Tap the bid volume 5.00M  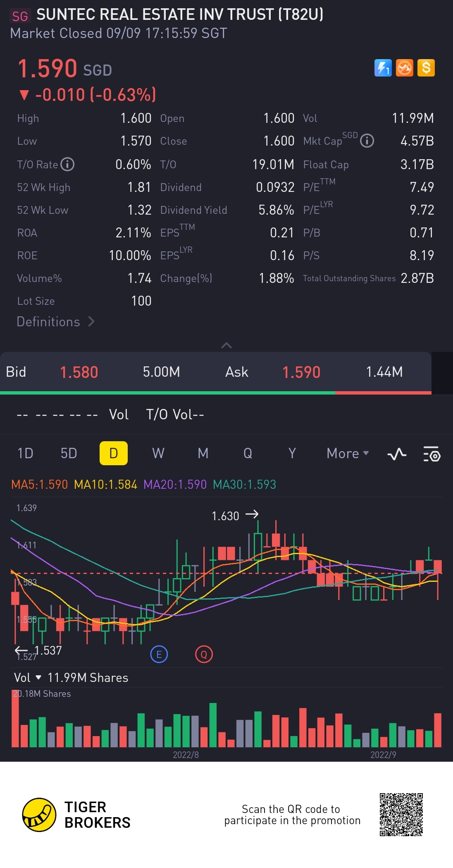(161, 372)
